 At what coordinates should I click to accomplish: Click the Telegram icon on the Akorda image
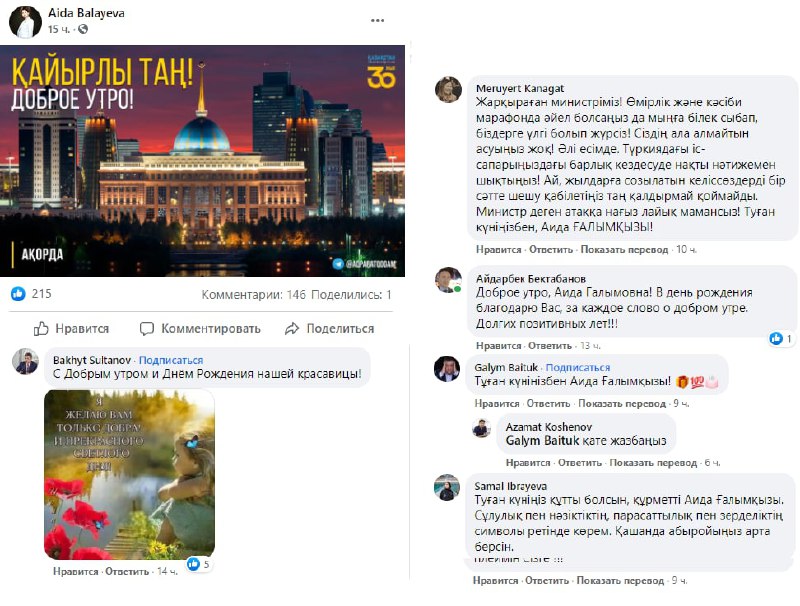pyautogui.click(x=338, y=264)
